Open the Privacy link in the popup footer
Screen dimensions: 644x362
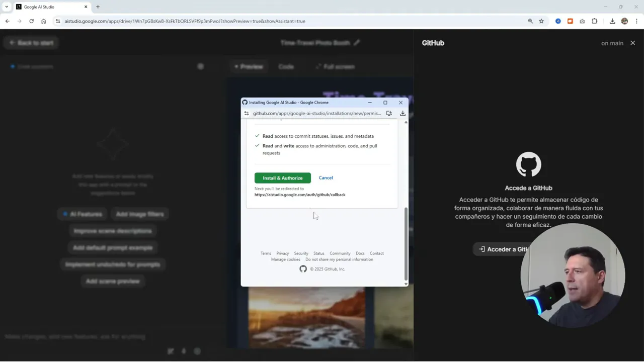point(282,253)
